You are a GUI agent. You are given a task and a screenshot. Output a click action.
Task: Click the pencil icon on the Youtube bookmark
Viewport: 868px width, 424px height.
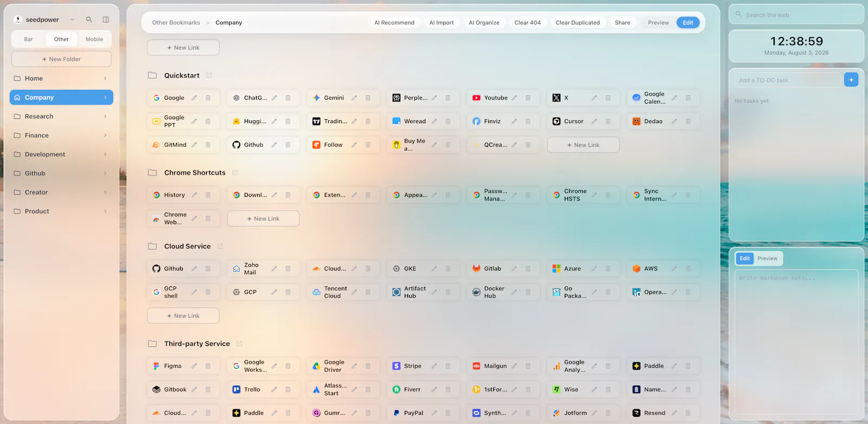coord(514,98)
